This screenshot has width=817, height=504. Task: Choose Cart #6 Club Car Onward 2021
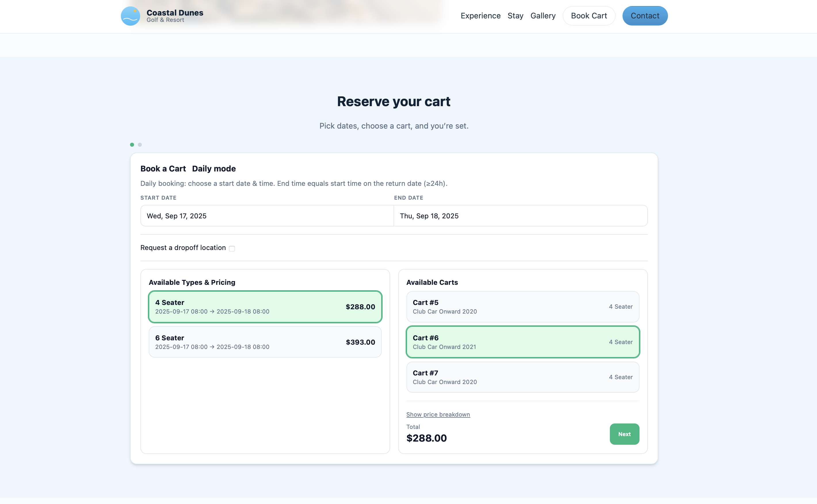(522, 342)
